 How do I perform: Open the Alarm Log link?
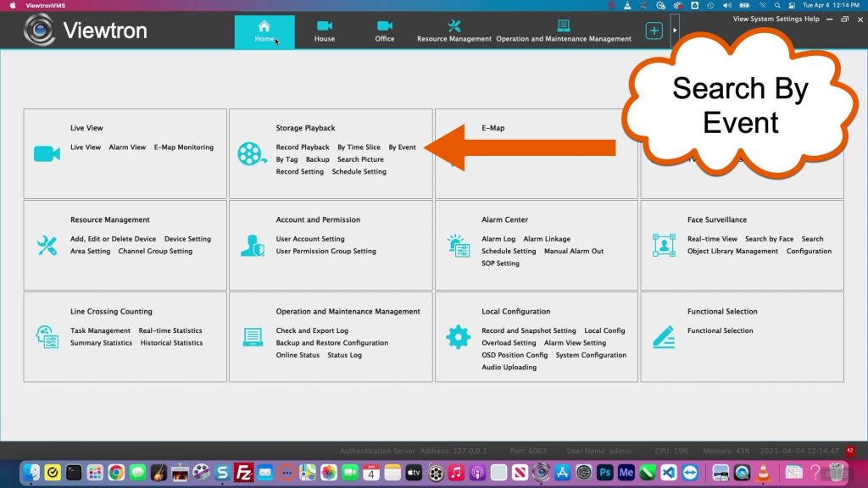pos(498,239)
